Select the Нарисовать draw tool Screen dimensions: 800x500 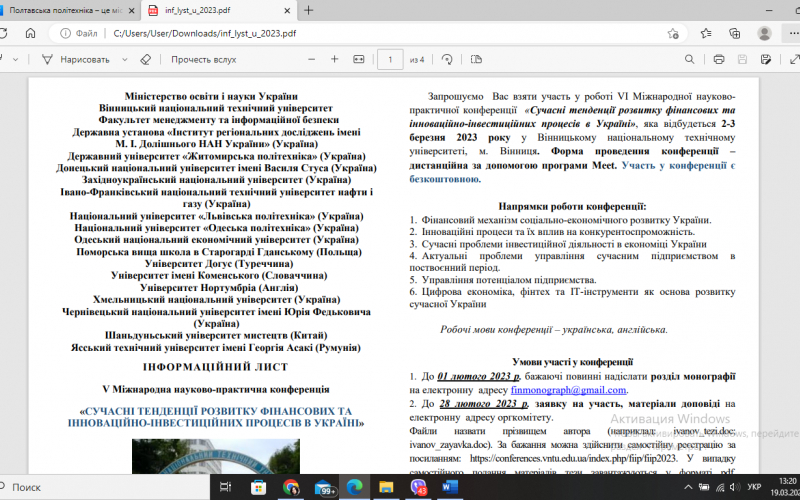pos(76,60)
